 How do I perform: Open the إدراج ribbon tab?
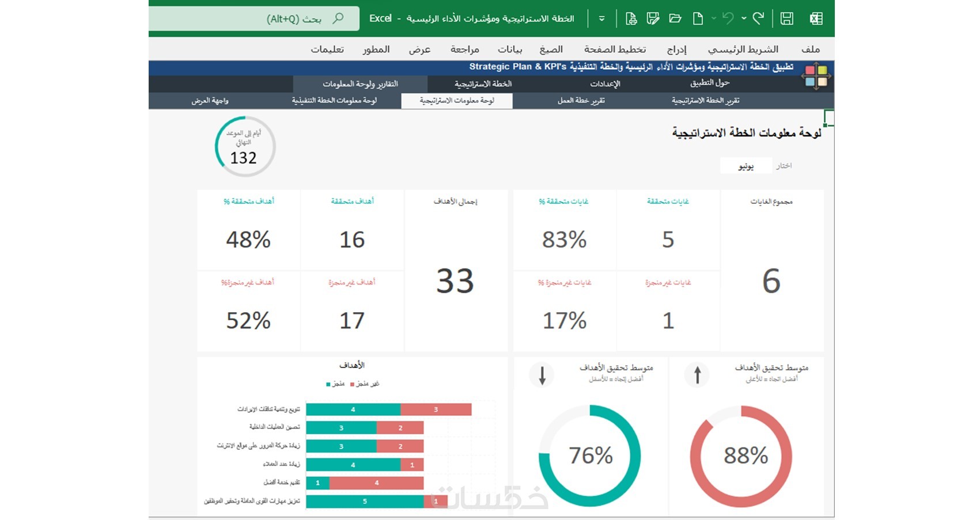pyautogui.click(x=676, y=50)
